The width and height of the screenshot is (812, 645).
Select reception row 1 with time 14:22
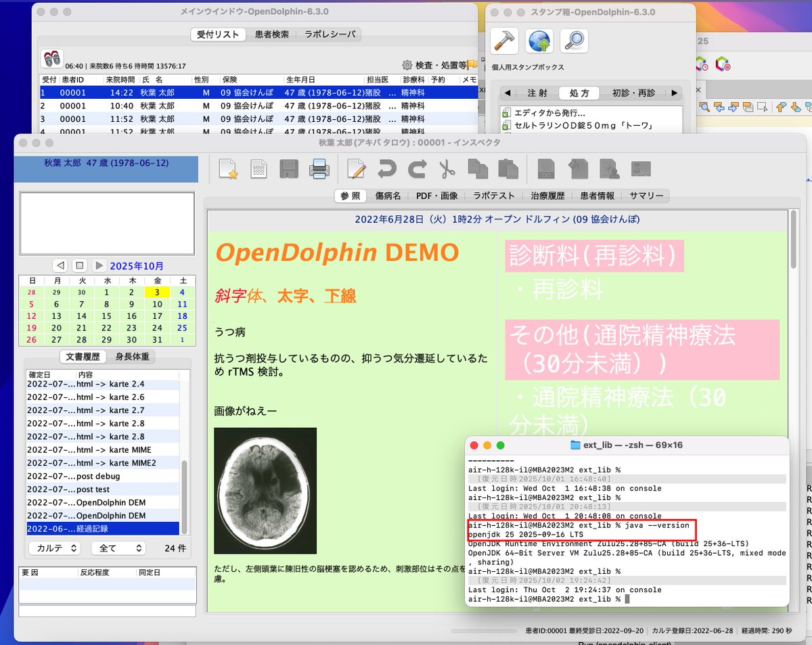coord(258,94)
